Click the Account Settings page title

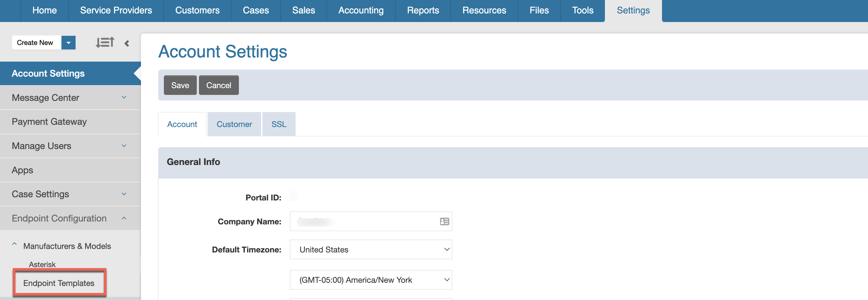point(223,52)
